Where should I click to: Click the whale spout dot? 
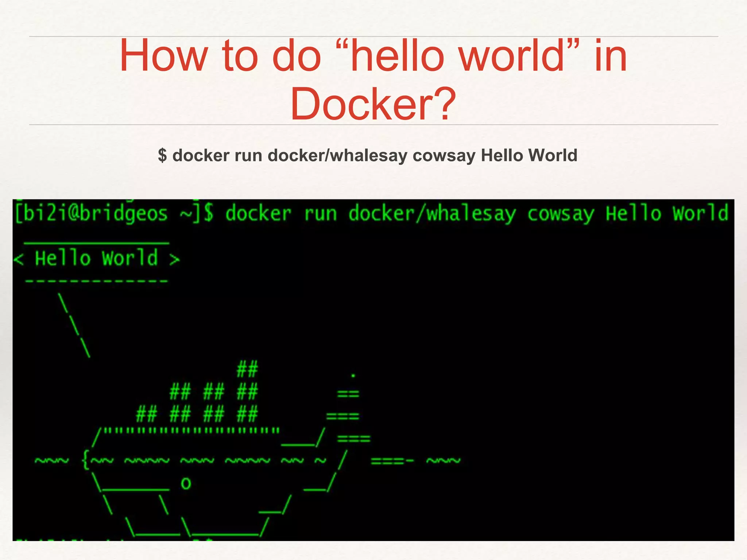click(x=353, y=375)
